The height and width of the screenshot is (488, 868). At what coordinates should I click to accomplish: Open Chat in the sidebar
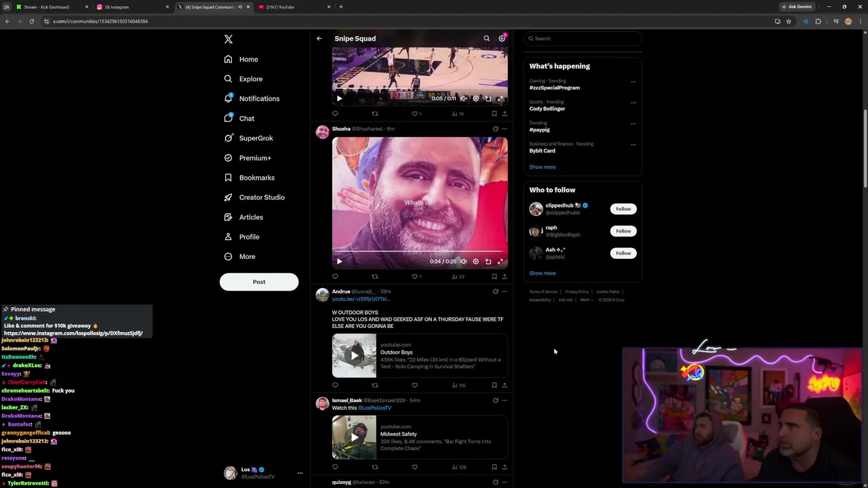(x=239, y=118)
